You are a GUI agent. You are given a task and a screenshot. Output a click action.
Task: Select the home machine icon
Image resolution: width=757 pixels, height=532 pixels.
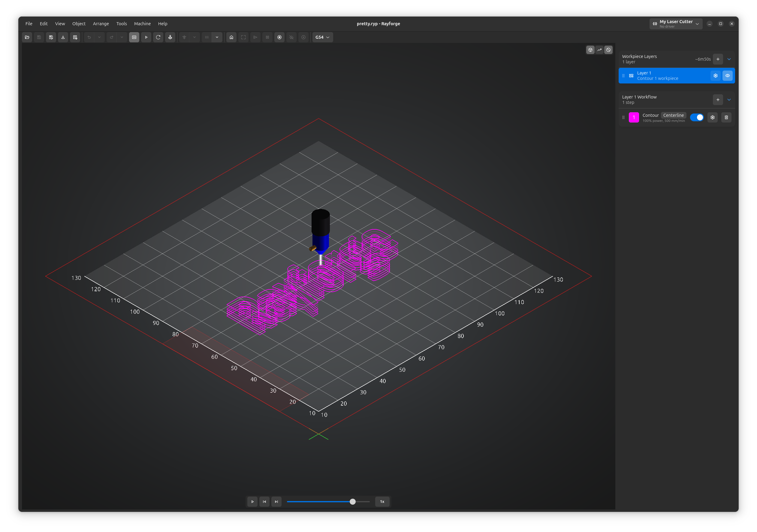(231, 37)
